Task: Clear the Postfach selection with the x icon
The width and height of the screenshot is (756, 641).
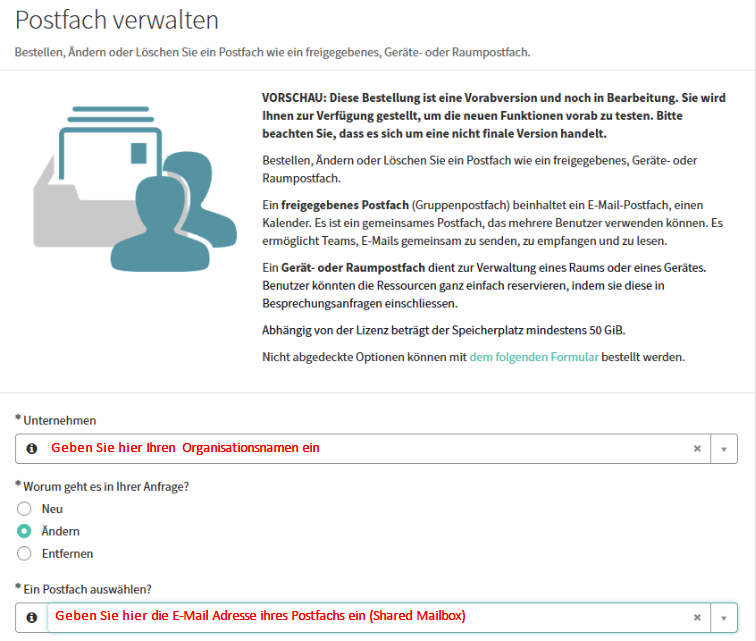Action: tap(697, 617)
